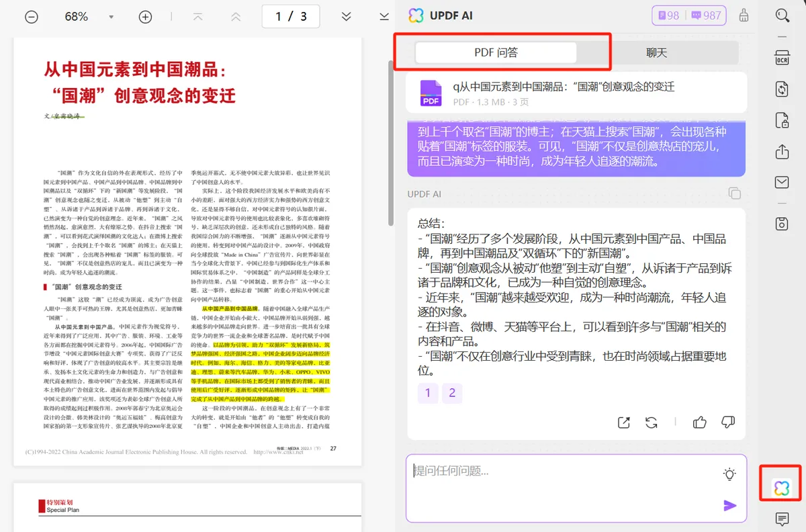
Task: Click the save file icon
Action: click(x=782, y=224)
